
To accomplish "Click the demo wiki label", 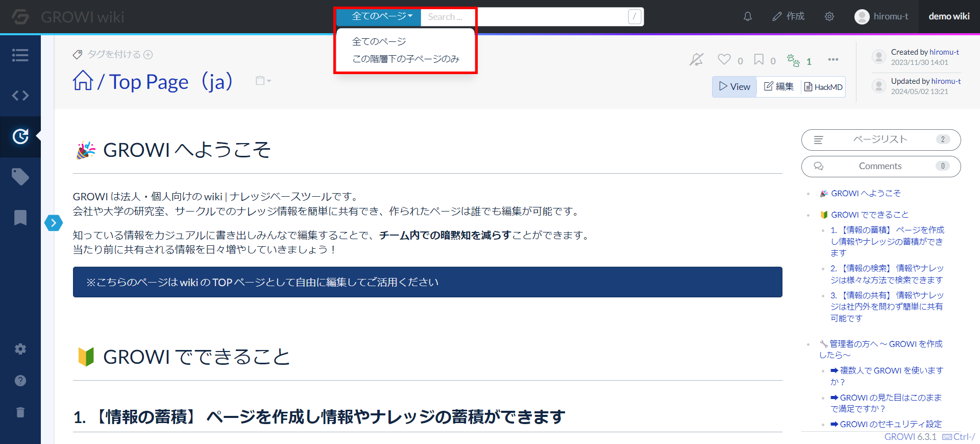I will tap(949, 16).
